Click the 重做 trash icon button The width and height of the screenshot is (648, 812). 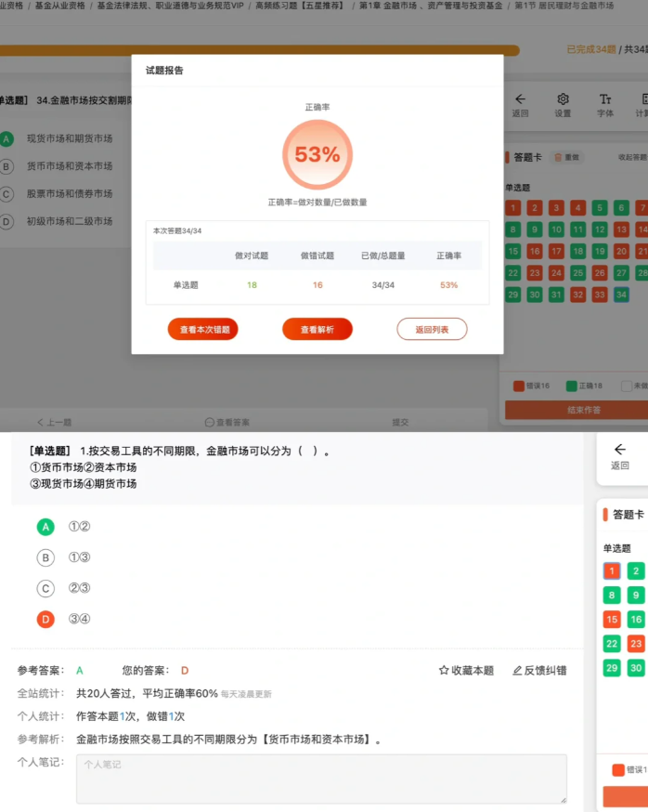(x=566, y=157)
